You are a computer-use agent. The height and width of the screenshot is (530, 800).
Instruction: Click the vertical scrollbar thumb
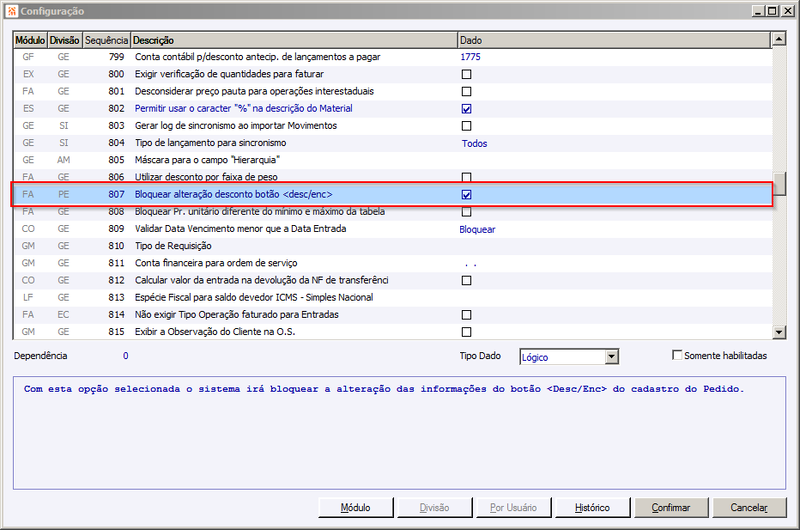(779, 184)
